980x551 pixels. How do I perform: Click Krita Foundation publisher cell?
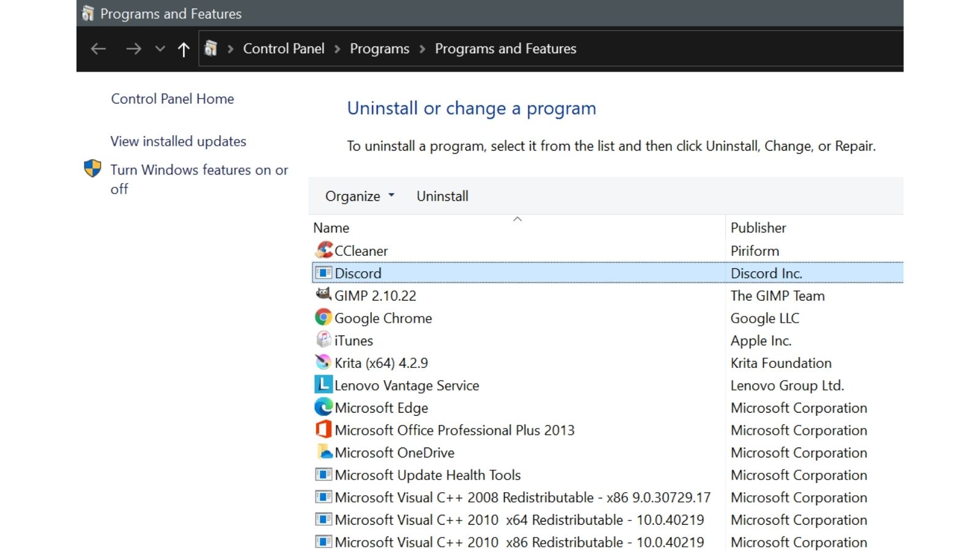tap(781, 363)
